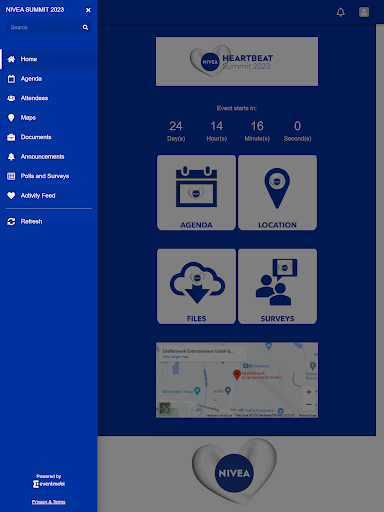
Task: Open the Maps menu item
Action: point(49,118)
